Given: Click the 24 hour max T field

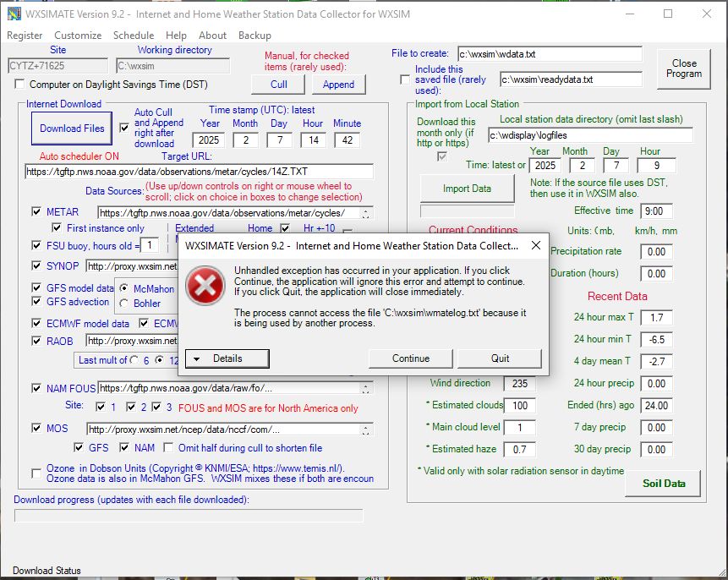Looking at the screenshot, I should coord(656,318).
